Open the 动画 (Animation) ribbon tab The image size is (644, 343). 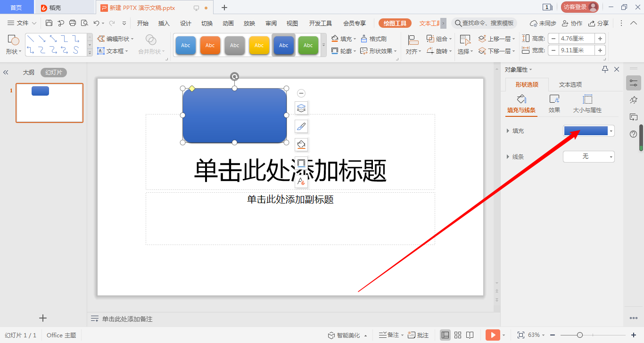[228, 23]
